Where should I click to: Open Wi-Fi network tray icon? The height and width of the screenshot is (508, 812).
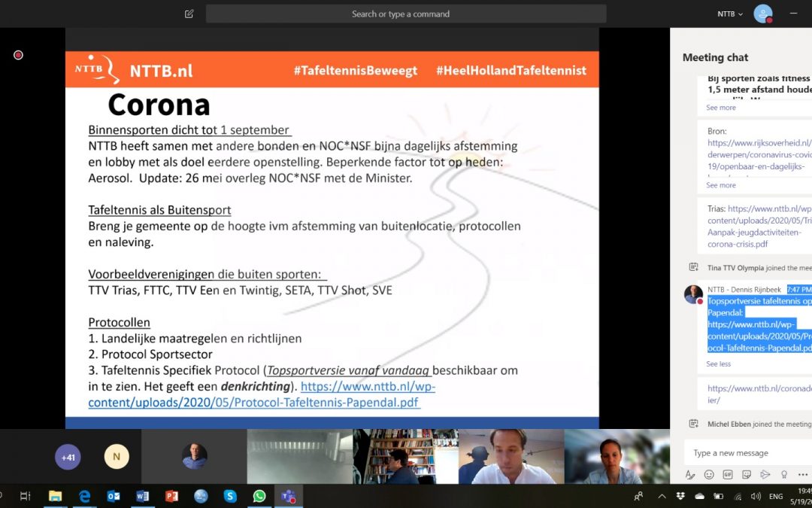coord(738,496)
